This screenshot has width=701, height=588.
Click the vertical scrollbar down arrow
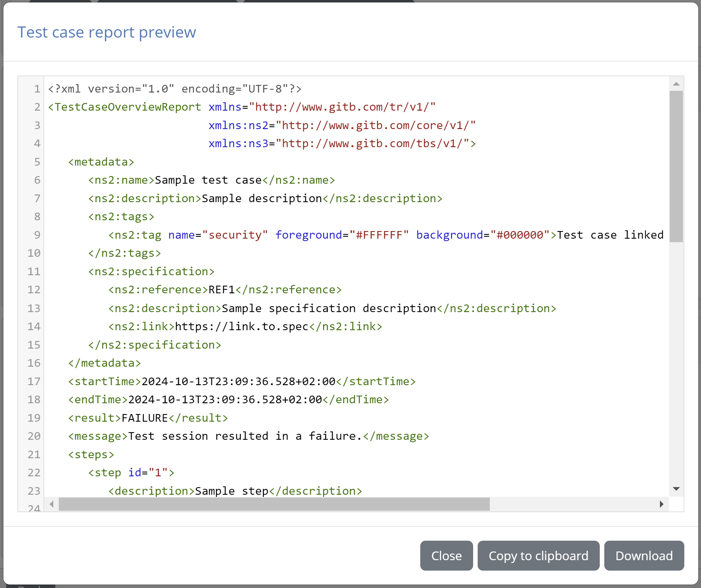pyautogui.click(x=676, y=489)
